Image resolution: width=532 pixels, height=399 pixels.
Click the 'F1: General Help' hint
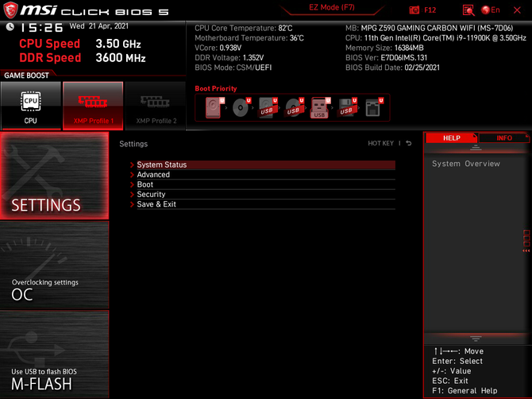click(x=465, y=391)
